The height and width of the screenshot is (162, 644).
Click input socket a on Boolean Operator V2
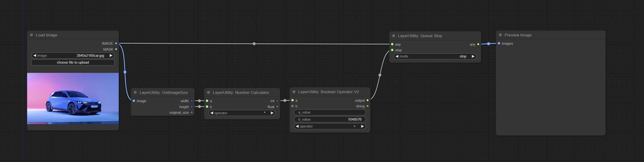coord(293,100)
